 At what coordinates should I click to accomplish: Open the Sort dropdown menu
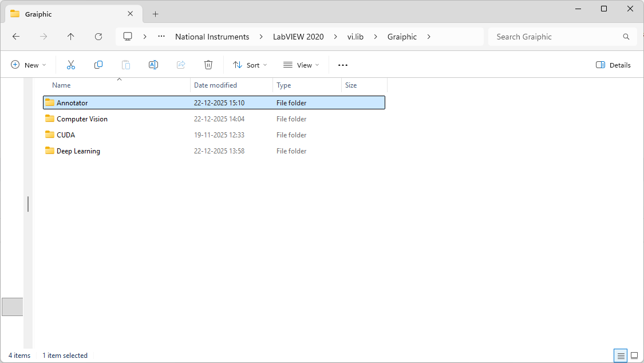tap(250, 64)
